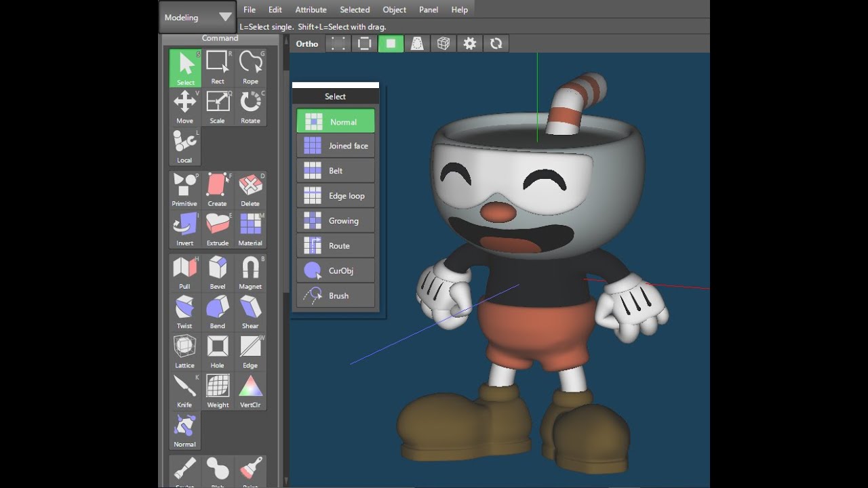Open the VertClr vertex color tool
868x488 pixels.
pyautogui.click(x=250, y=391)
